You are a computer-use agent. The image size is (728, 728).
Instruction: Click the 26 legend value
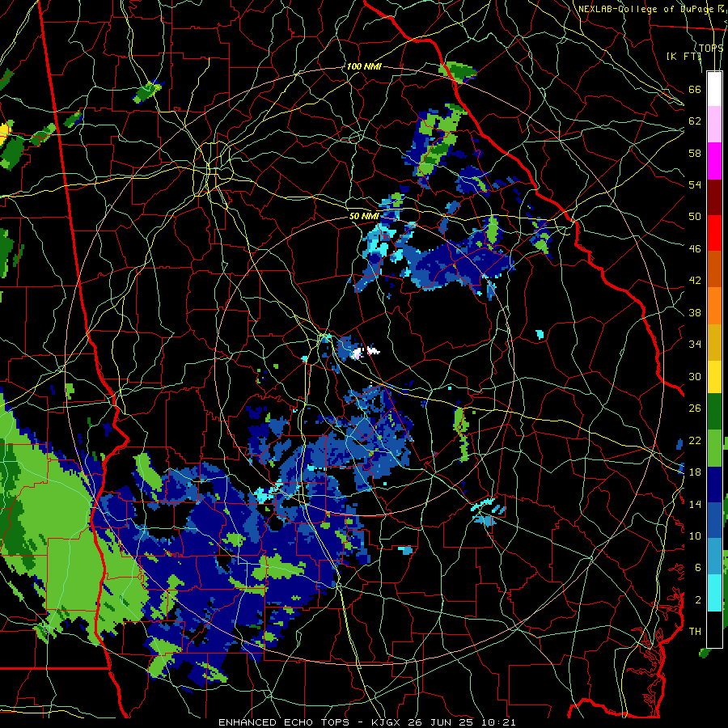tap(695, 408)
